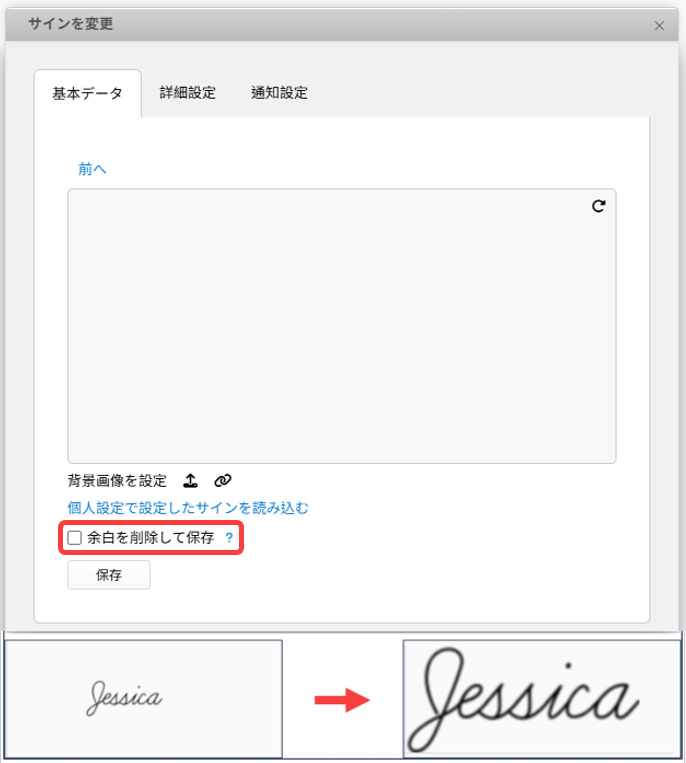Go back with the 前へ link
This screenshot has width=686, height=763.
[x=92, y=169]
